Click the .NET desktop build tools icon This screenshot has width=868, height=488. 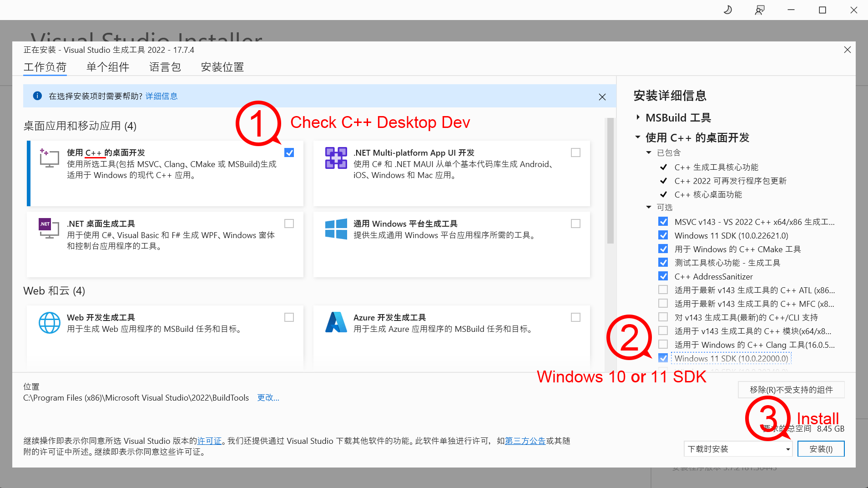(x=49, y=228)
